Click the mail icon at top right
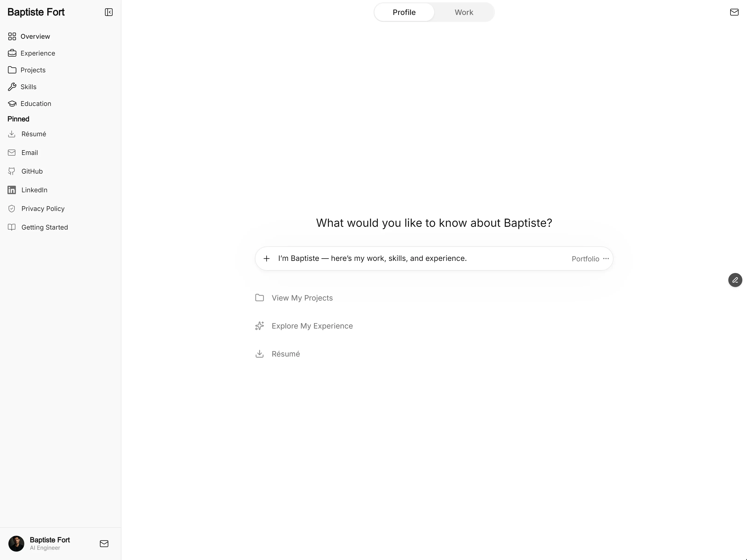Image resolution: width=747 pixels, height=560 pixels. [734, 12]
